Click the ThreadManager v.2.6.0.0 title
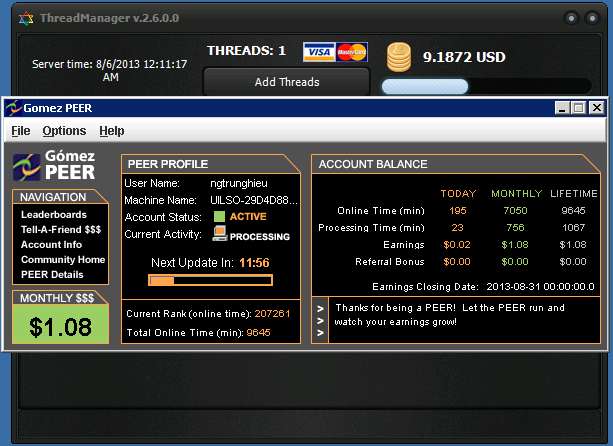Screen dimensions: 613x446 coord(109,18)
